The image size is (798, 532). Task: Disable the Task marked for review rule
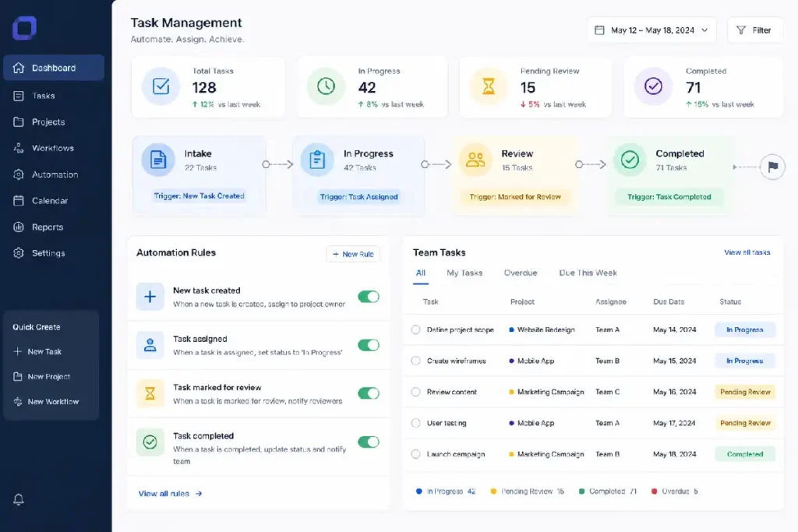pyautogui.click(x=369, y=393)
